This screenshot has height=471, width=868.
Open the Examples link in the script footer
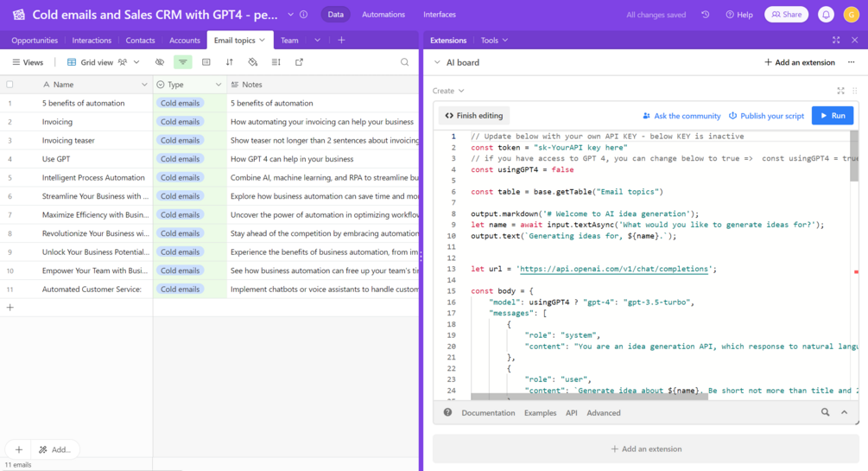[x=540, y=412]
